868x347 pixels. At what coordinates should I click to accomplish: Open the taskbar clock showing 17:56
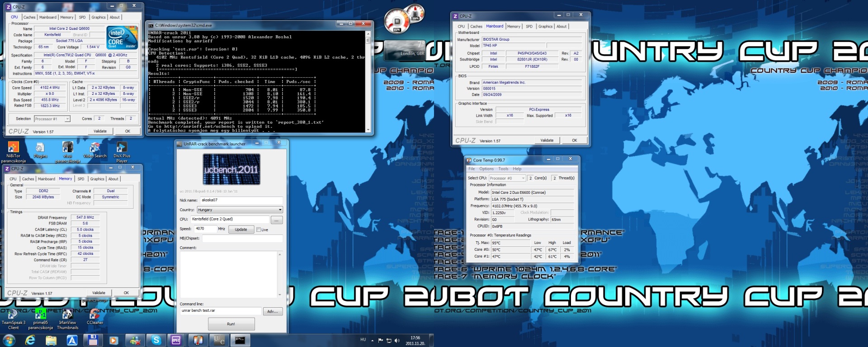click(x=415, y=341)
